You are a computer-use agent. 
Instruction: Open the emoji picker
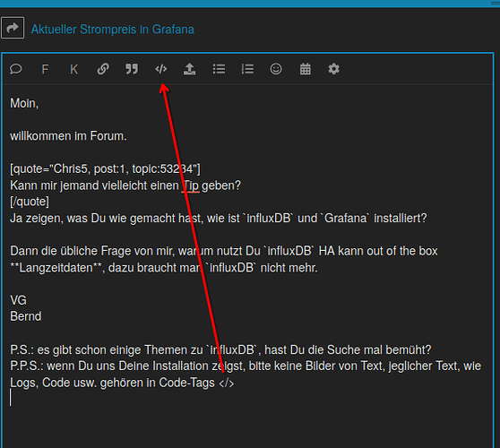coord(276,69)
